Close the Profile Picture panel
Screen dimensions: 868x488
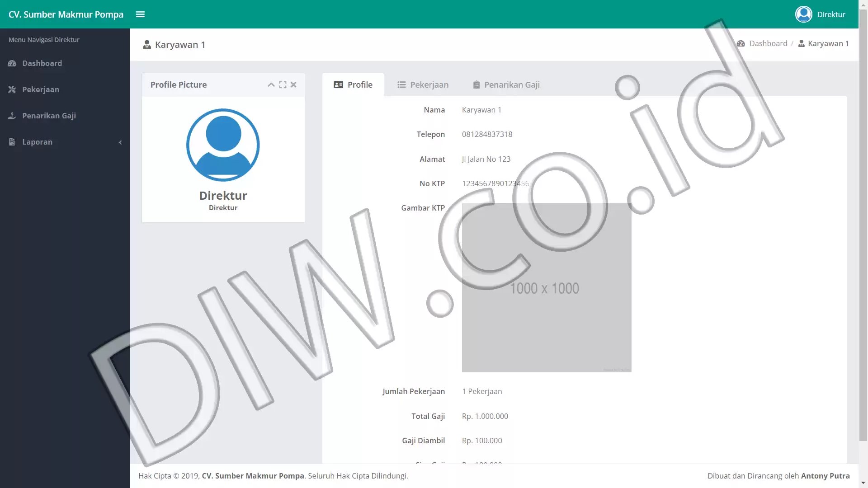click(x=293, y=84)
